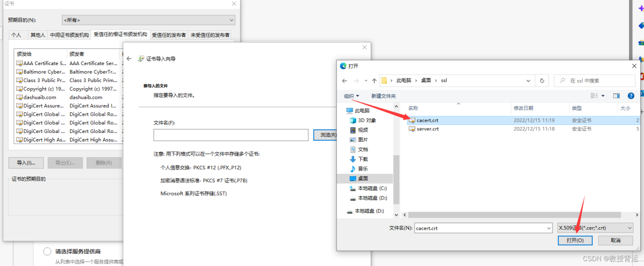Click the 3D 对象 cube icon
The height and width of the screenshot is (266, 644).
(353, 120)
